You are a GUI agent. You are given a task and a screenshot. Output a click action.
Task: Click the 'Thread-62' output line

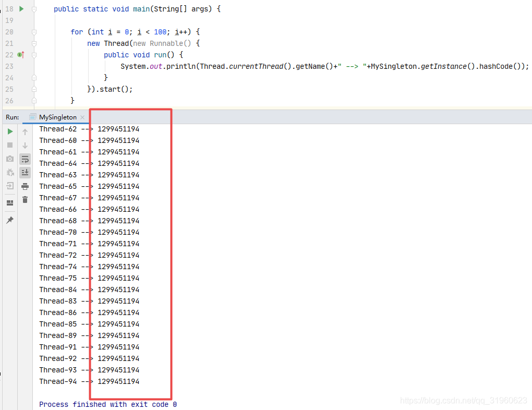(x=89, y=129)
